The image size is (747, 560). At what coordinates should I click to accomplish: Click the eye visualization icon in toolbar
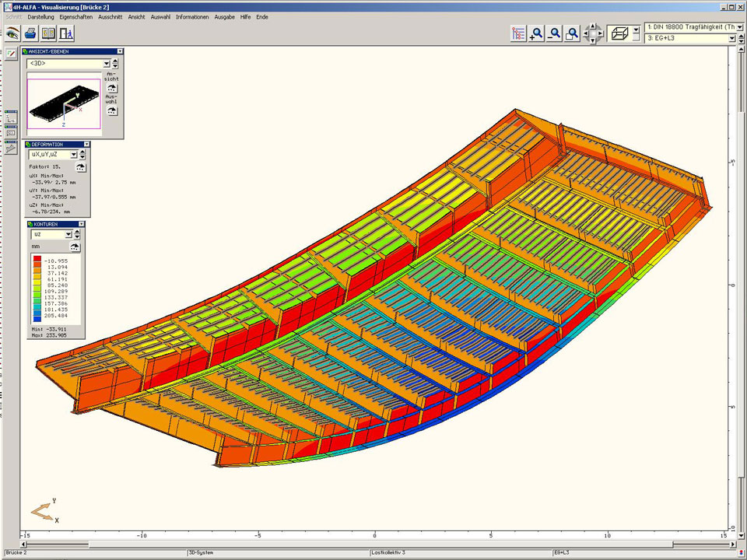pyautogui.click(x=12, y=33)
